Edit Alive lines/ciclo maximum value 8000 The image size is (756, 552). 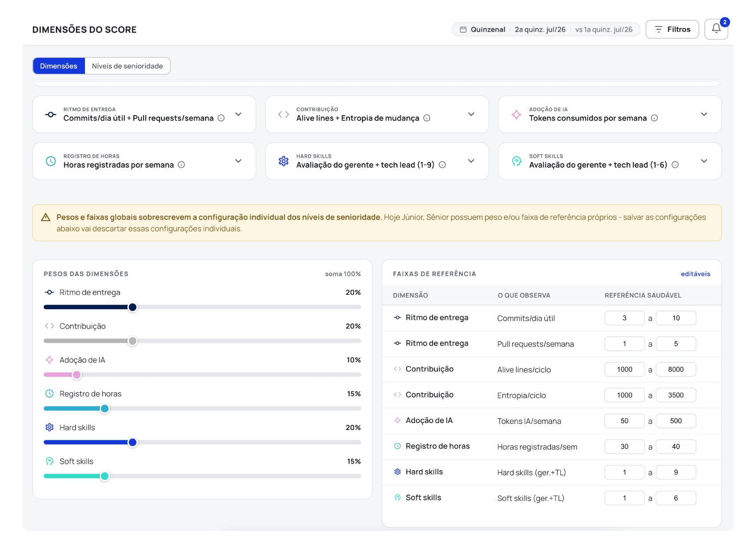(x=676, y=370)
